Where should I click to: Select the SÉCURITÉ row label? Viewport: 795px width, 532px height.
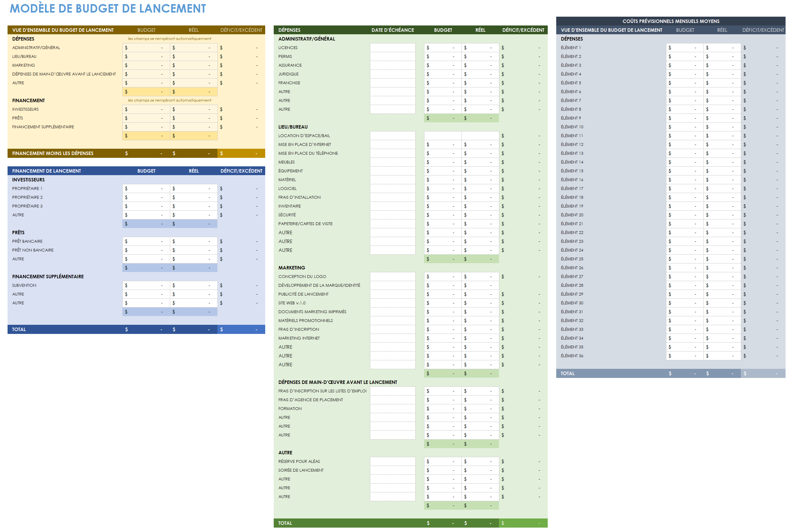287,215
